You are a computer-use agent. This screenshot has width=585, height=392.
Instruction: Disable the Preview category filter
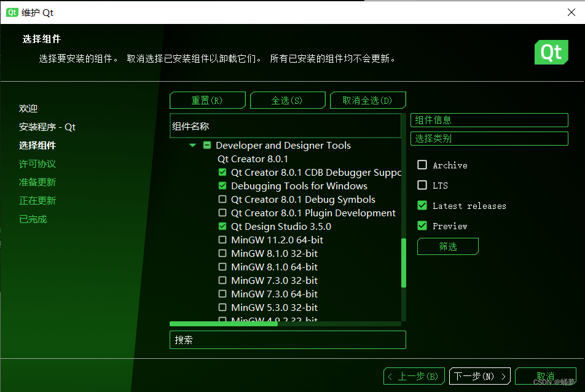[422, 225]
